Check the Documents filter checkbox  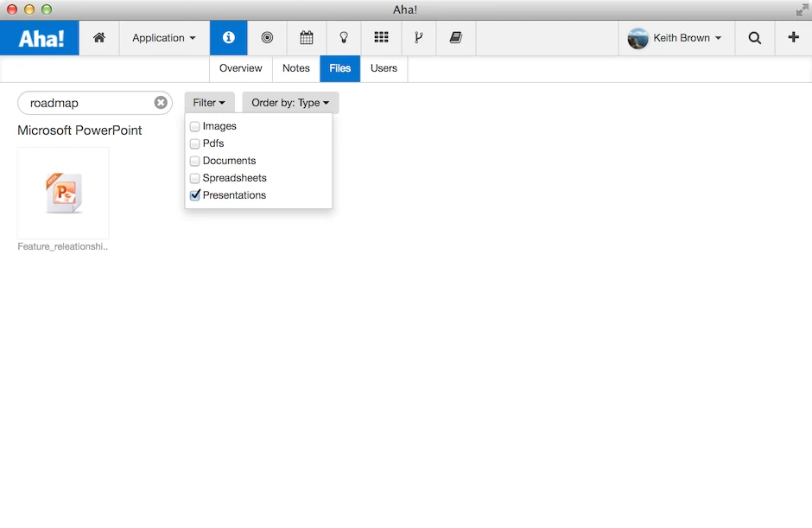(x=194, y=161)
